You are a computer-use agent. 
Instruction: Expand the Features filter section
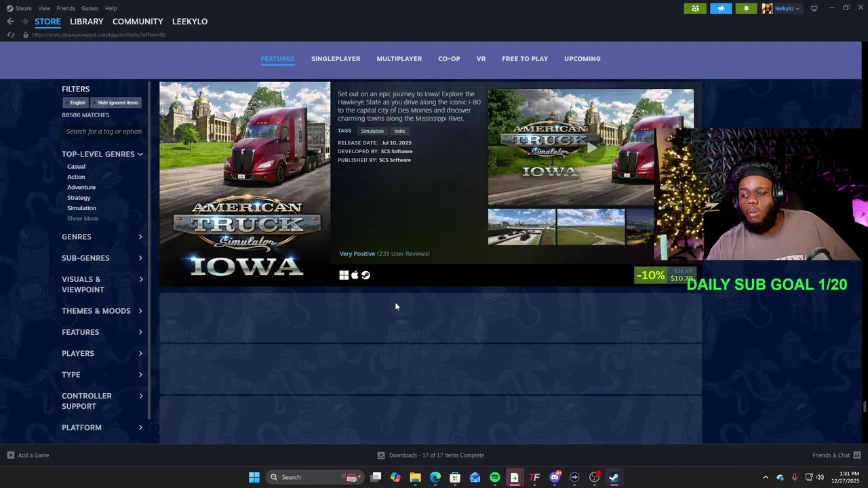click(102, 332)
